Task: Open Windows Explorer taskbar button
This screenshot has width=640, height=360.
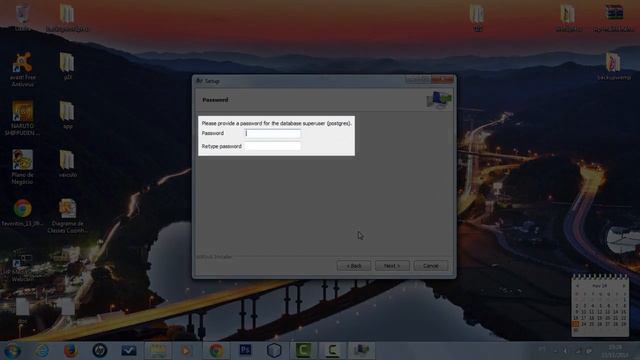Action: 158,350
